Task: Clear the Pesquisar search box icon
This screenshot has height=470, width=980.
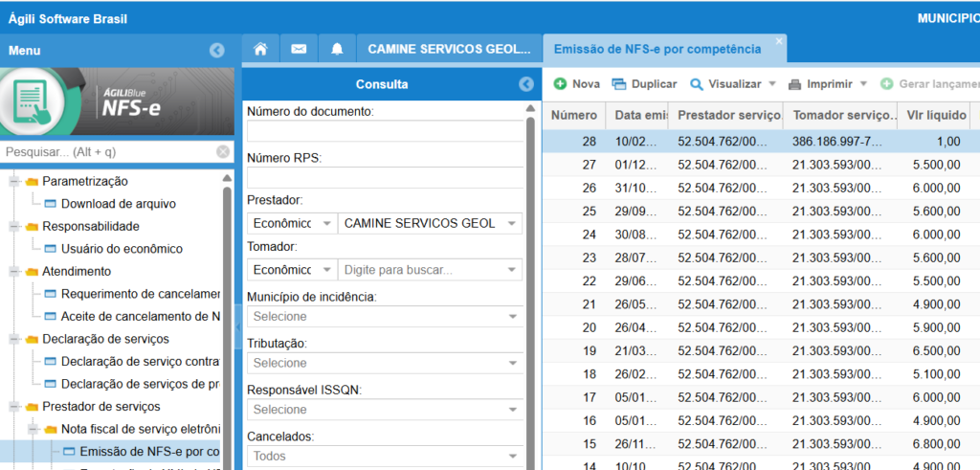Action: [222, 151]
